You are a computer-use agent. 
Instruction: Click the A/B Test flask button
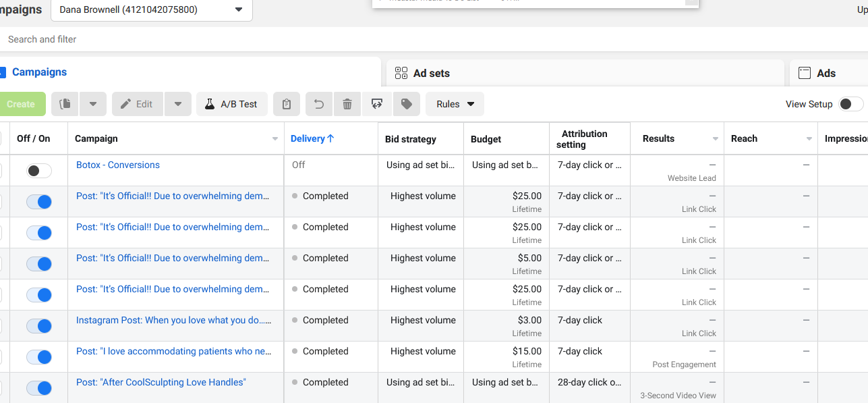click(232, 104)
